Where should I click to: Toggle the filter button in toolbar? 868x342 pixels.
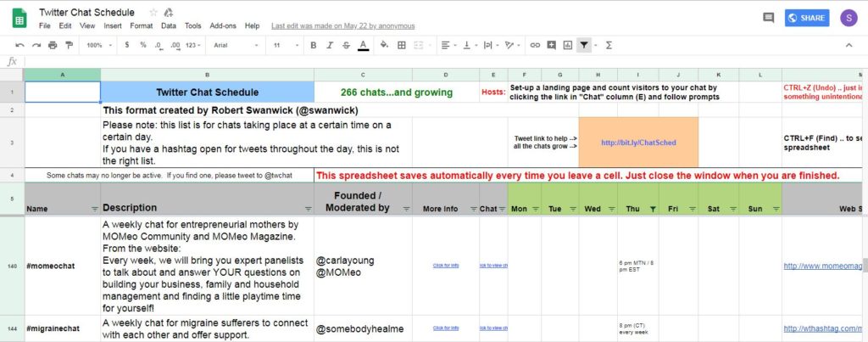pyautogui.click(x=584, y=45)
